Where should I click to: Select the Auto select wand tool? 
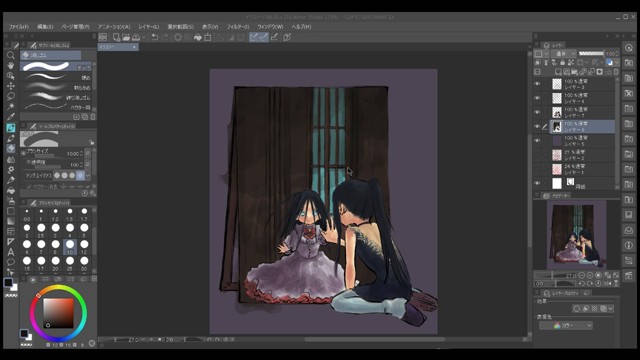[x=11, y=107]
